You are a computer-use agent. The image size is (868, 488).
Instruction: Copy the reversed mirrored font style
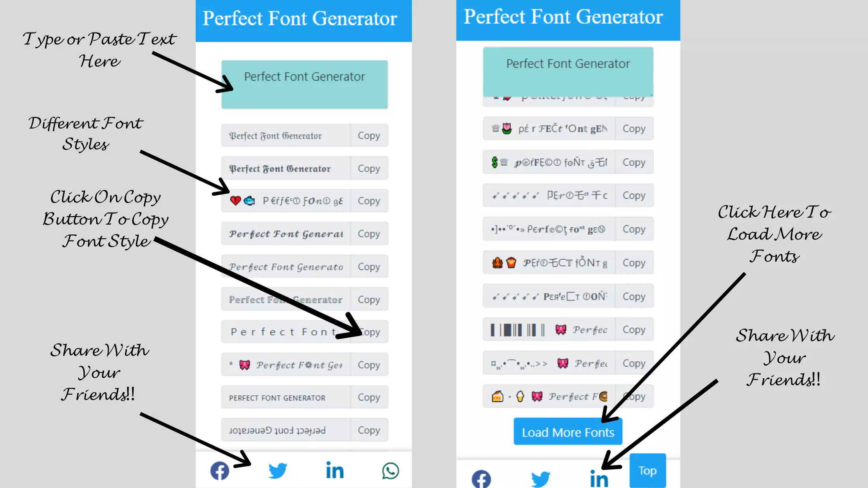click(369, 430)
